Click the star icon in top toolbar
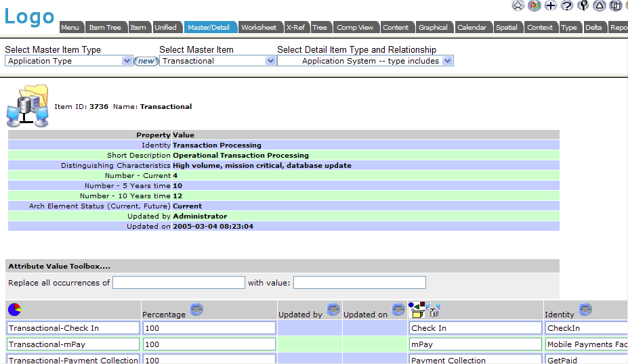628x364 pixels. (x=518, y=5)
